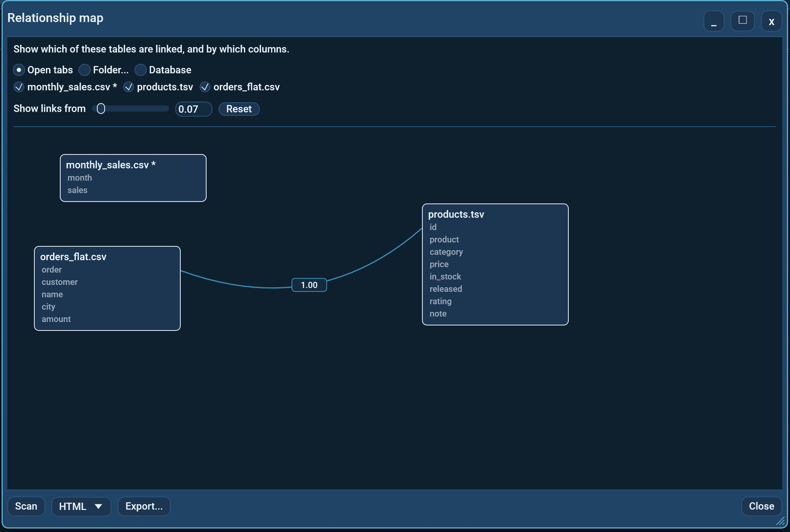Select the product column in products.tsv
Image resolution: width=790 pixels, height=532 pixels.
444,240
